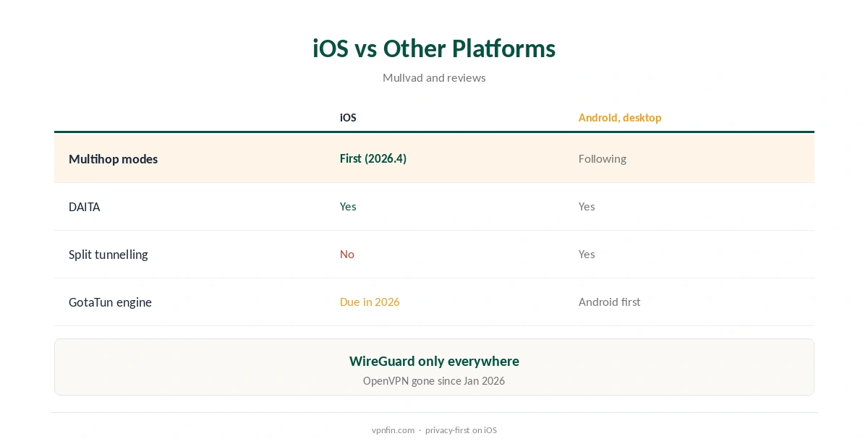The height and width of the screenshot is (444, 868).
Task: Select the "Android, desktop" column header
Action: (620, 117)
